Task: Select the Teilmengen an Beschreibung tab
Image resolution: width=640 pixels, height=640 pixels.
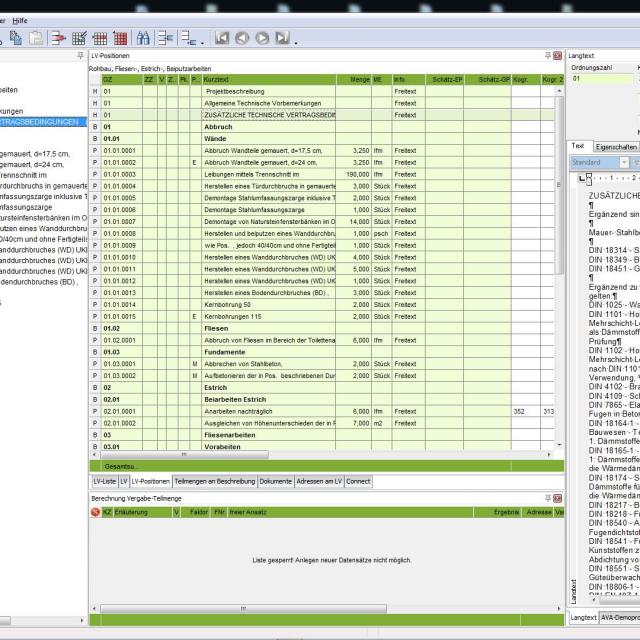Action: click(214, 481)
